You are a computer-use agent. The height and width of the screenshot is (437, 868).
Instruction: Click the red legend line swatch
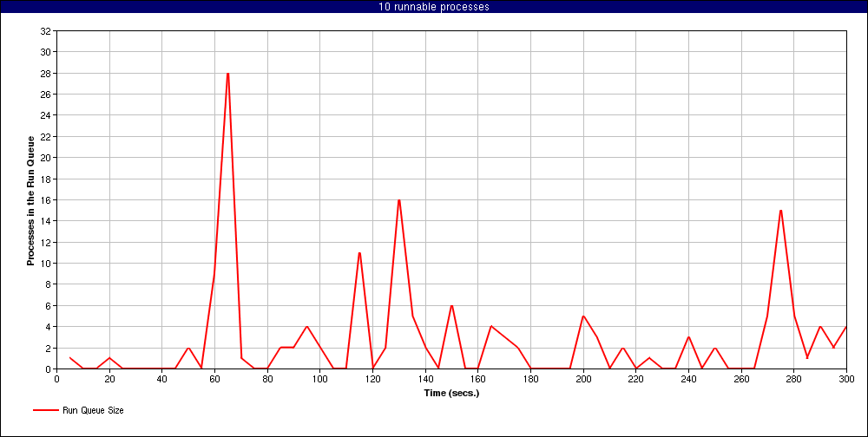pyautogui.click(x=45, y=410)
